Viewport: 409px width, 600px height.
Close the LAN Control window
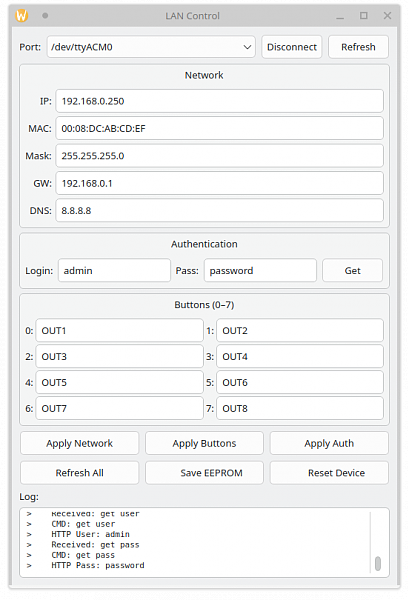coord(387,16)
